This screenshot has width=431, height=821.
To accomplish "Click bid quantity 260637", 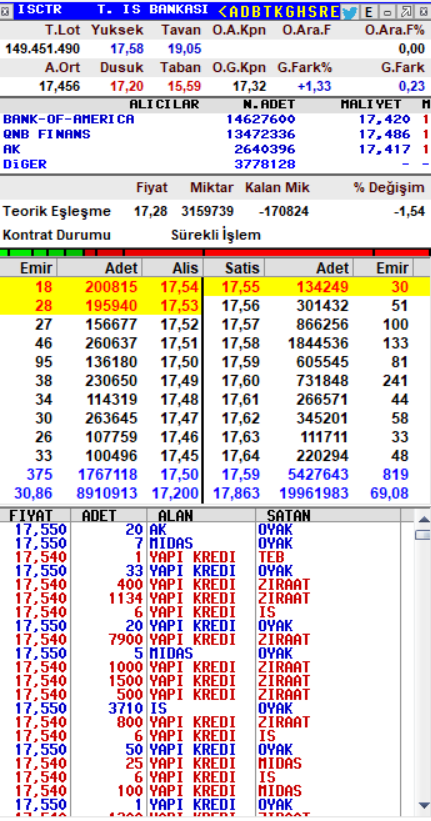I will (x=112, y=343).
